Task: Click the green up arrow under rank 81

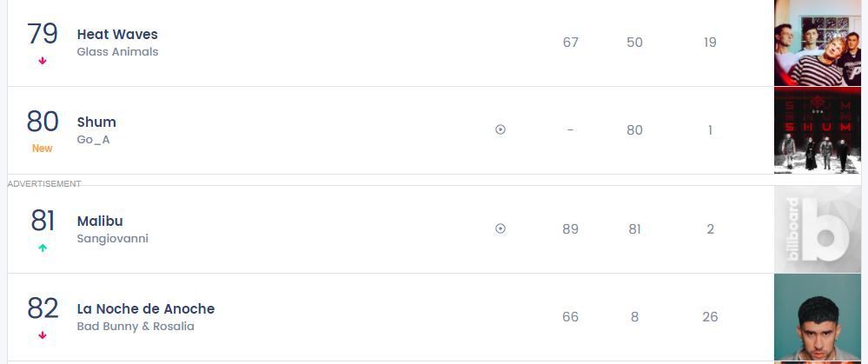Action: [43, 248]
